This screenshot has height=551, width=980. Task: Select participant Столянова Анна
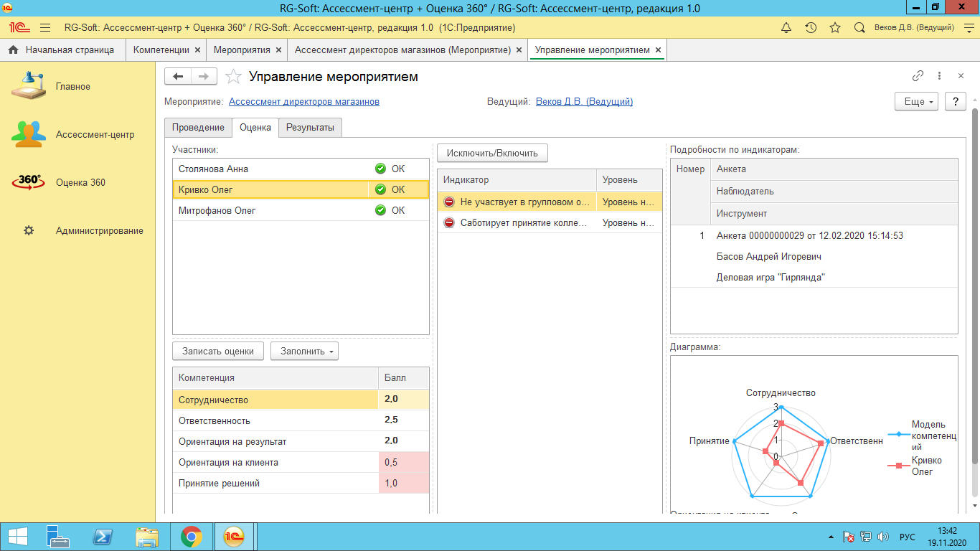[301, 169]
